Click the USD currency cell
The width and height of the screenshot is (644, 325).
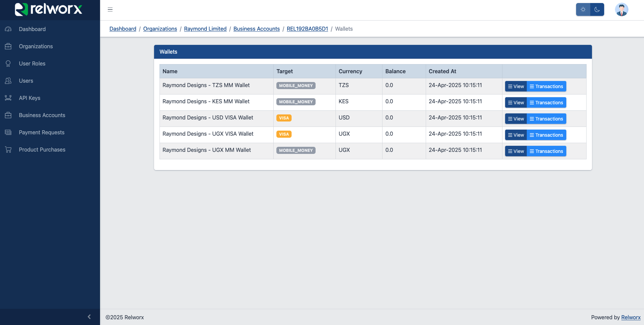[x=359, y=118]
